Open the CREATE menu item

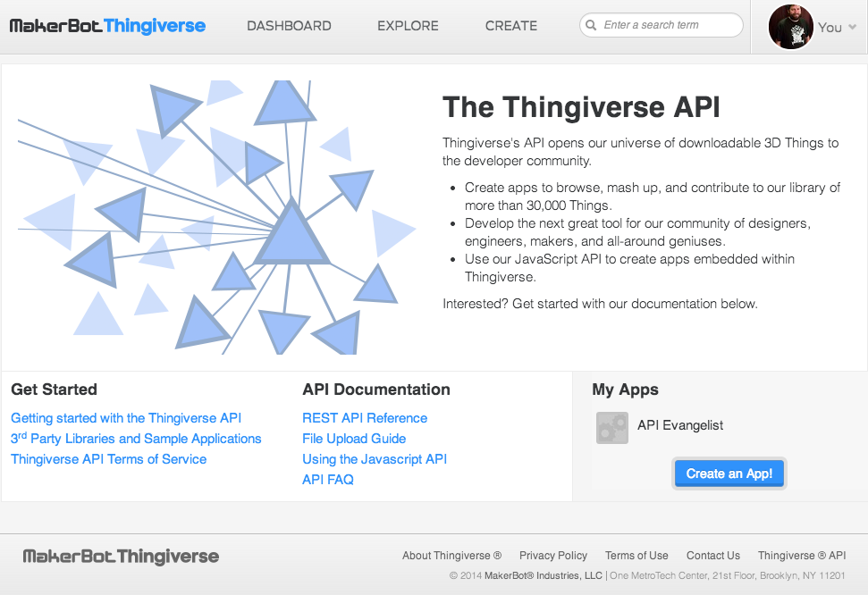coord(510,26)
